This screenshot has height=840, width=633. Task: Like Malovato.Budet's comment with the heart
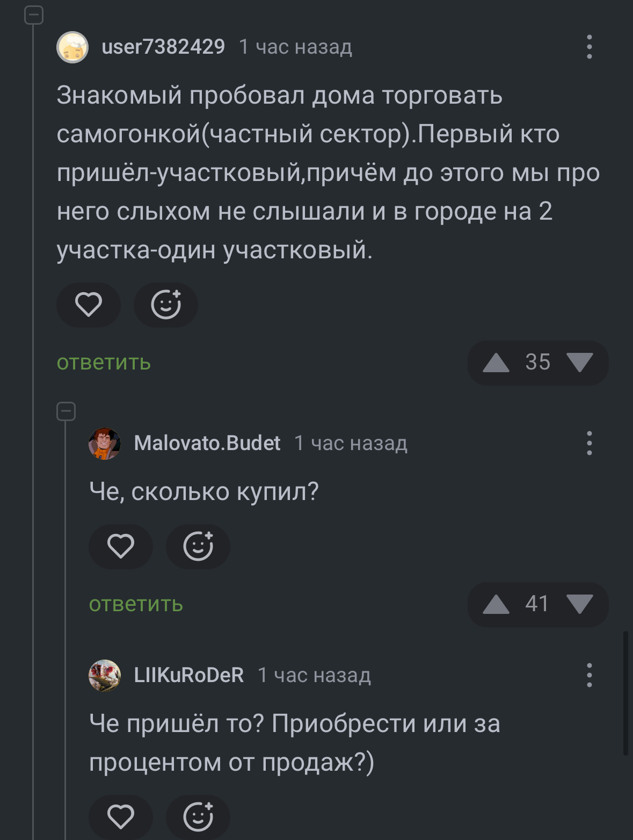click(121, 547)
